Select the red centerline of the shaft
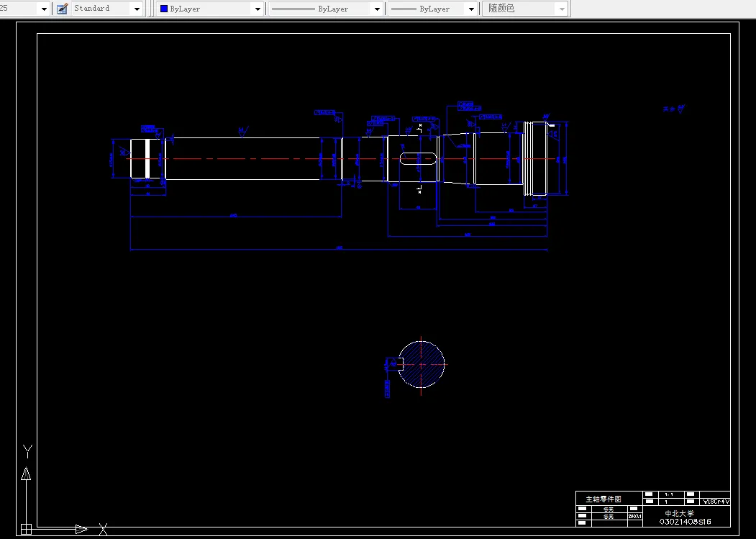Image resolution: width=756 pixels, height=539 pixels. click(x=340, y=159)
